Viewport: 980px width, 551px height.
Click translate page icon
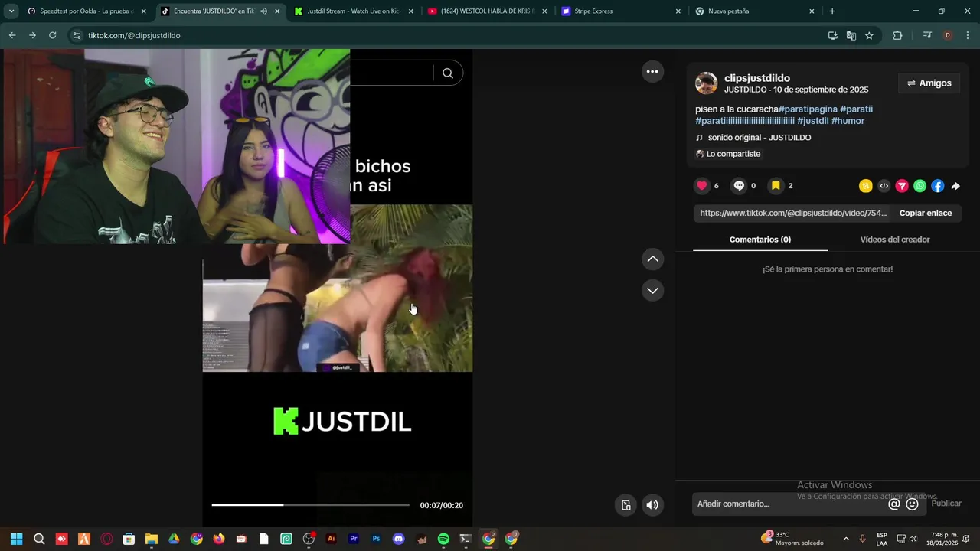(x=851, y=35)
